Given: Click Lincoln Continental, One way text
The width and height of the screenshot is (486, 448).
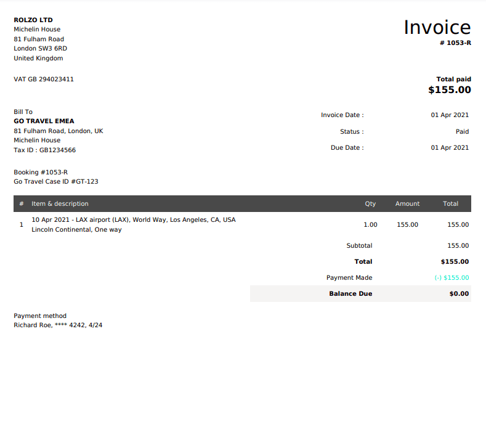Looking at the screenshot, I should point(76,230).
